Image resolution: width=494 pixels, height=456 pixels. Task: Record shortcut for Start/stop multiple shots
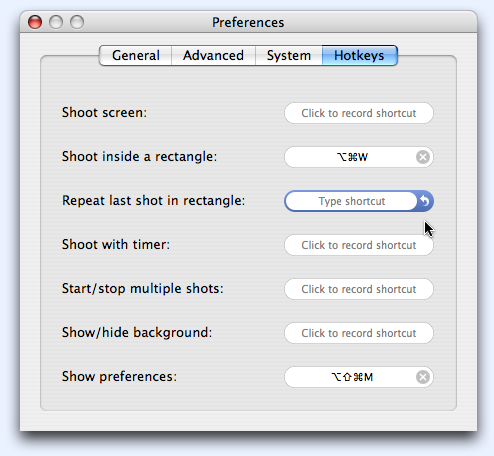[x=359, y=289]
